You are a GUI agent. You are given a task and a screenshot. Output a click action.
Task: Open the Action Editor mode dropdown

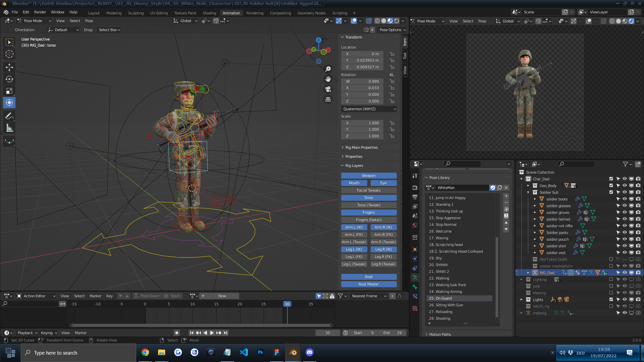point(36,296)
